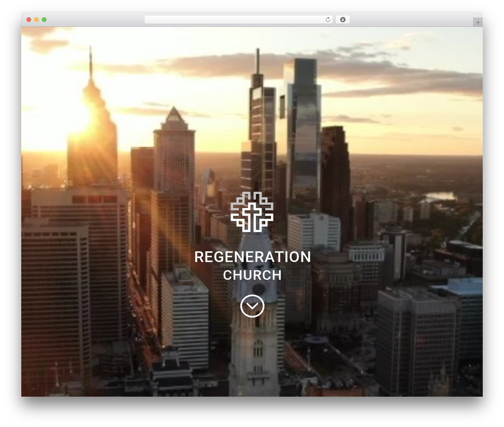504x427 pixels.
Task: Open downloads via the arrow icon
Action: tap(343, 20)
